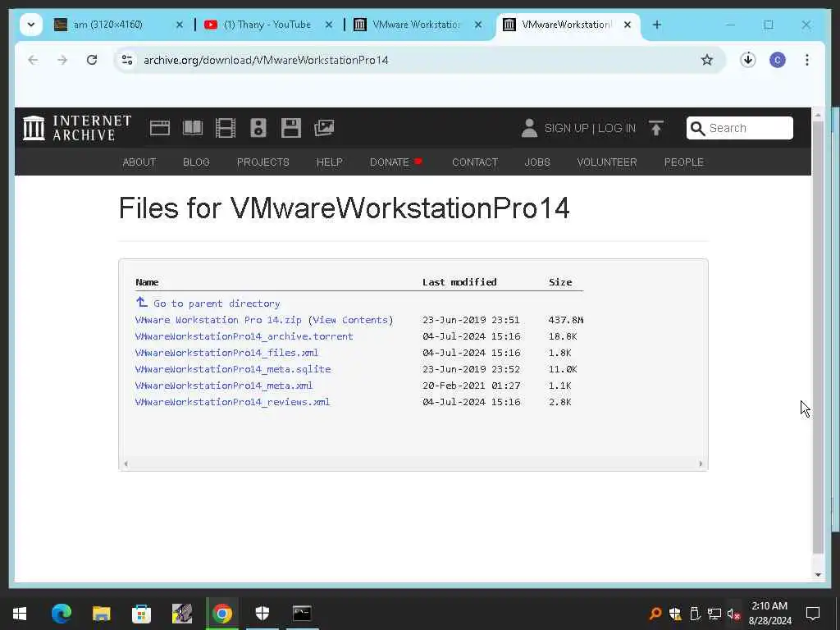Screen dimensions: 840x630
Task: Open the Command Prompt taskbar icon
Action: [x=302, y=614]
